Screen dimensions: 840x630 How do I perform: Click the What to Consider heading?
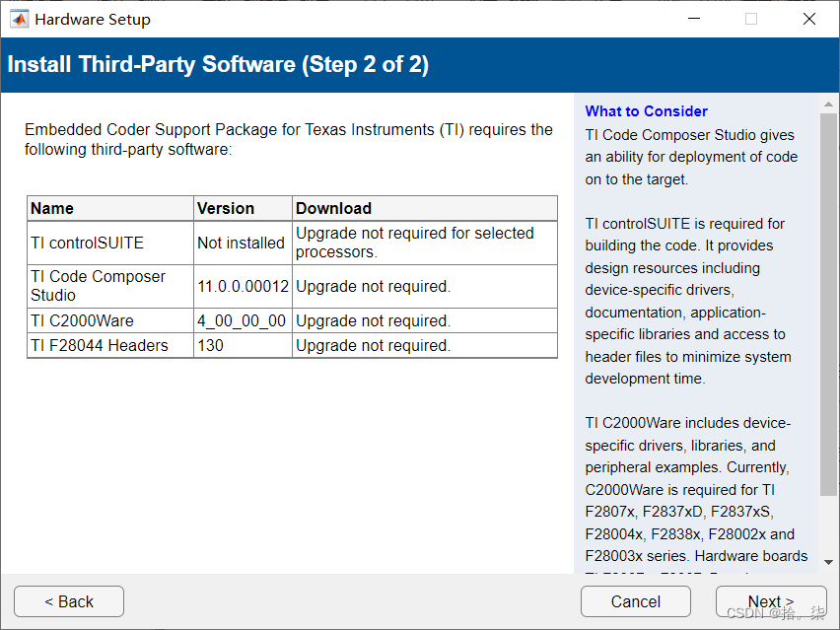(646, 110)
